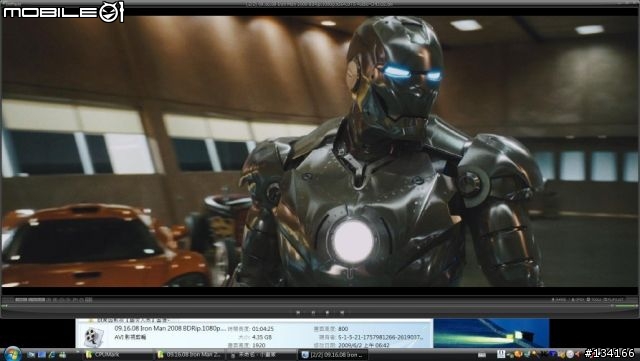The width and height of the screenshot is (640, 361).
Task: Switch to the '09.16.08 Iron Man 2...' folder taskbar button
Action: 189,354
